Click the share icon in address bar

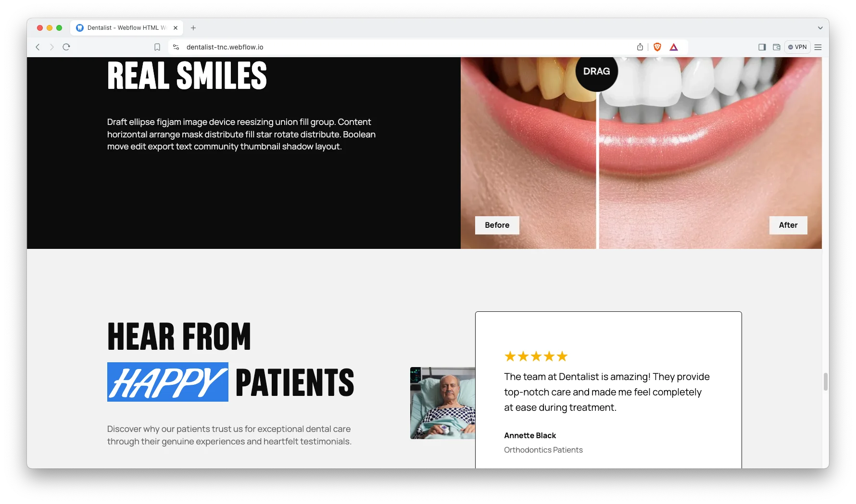[640, 47]
